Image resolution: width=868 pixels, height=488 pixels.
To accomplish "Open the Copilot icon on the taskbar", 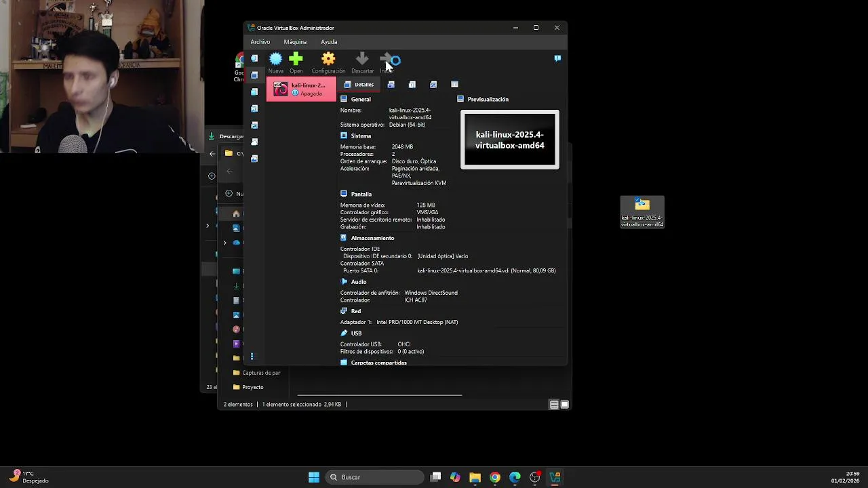I will click(455, 477).
